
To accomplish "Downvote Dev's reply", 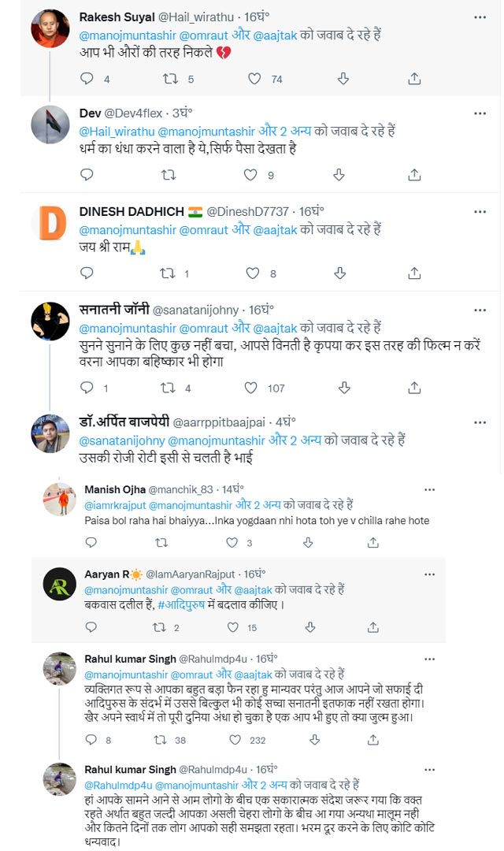I will [x=340, y=176].
